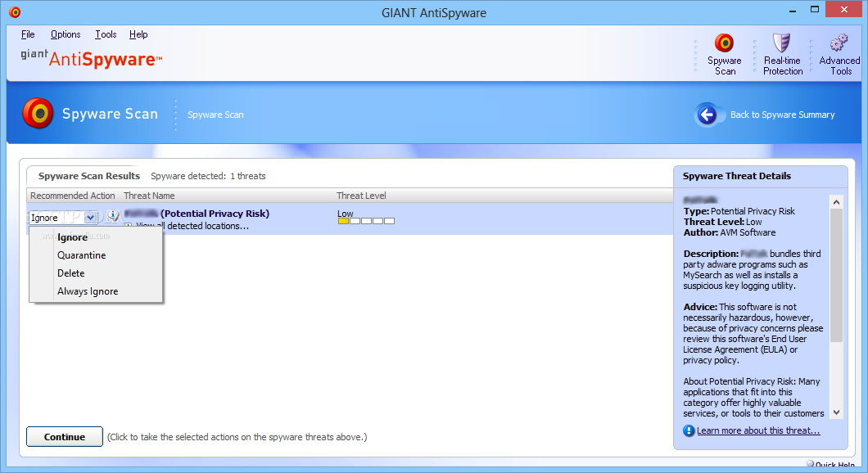Collapse the Recommended Action dropdown arrow

[90, 218]
